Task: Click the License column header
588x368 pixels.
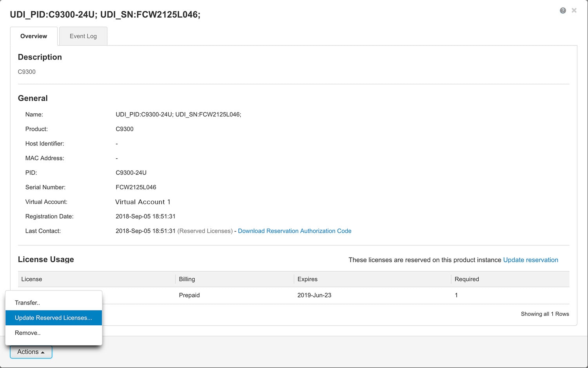Action: click(96, 279)
